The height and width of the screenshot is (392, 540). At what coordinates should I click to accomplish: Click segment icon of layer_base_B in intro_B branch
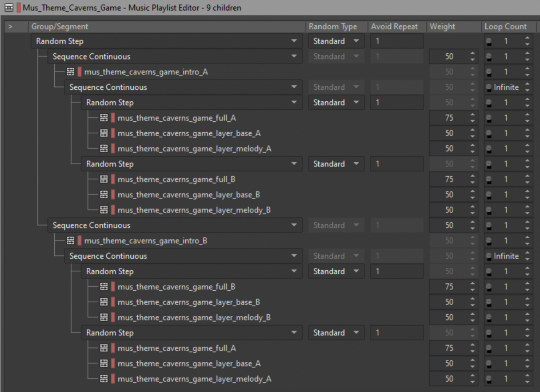pos(104,302)
